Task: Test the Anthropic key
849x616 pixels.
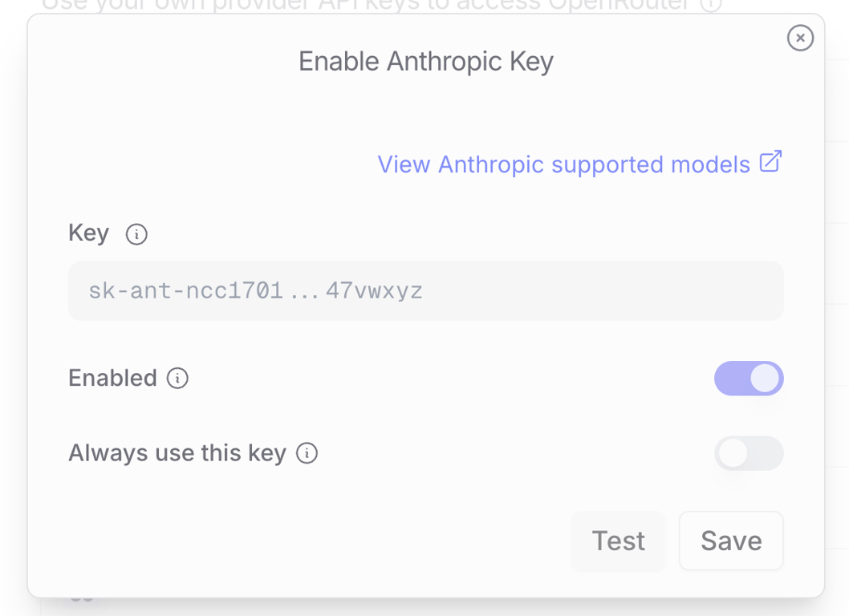Action: [x=618, y=541]
